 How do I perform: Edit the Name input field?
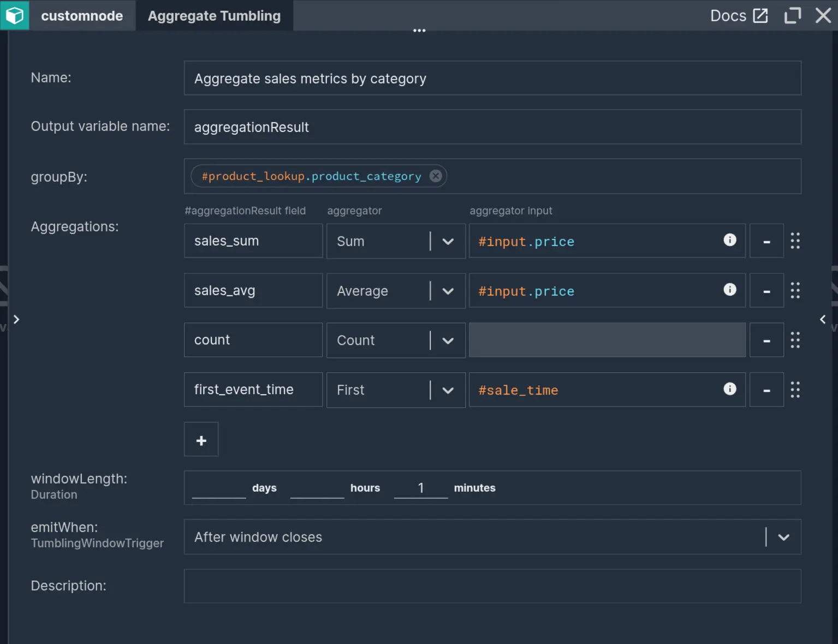click(x=492, y=78)
